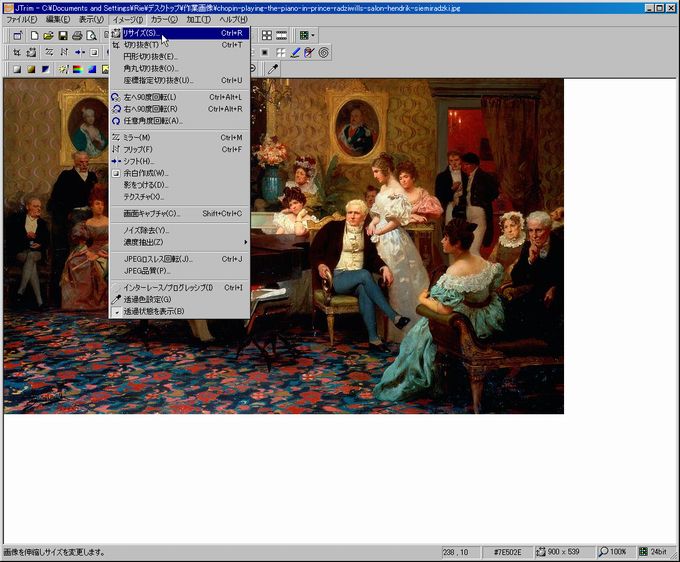Select 円形切り抜き(E) menu entry

coord(180,56)
